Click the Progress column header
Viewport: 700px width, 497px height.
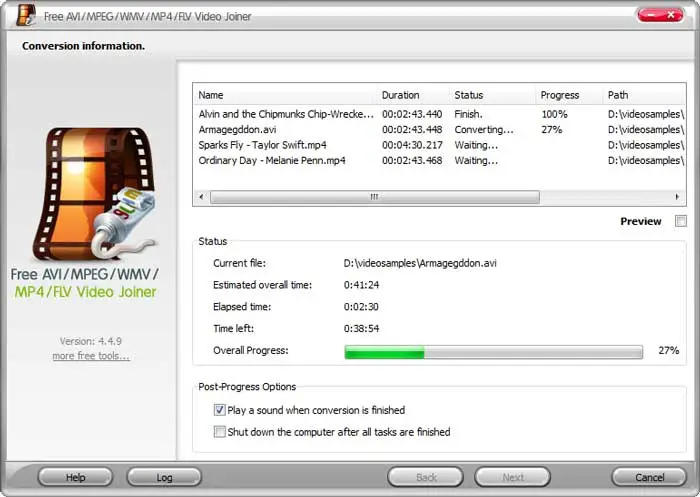tap(569, 95)
